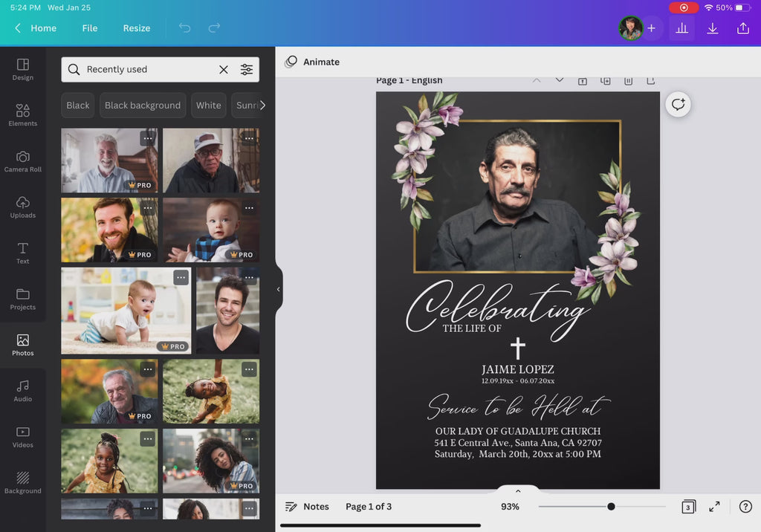Click the download icon
Viewport: 761px width, 532px height.
pos(713,28)
